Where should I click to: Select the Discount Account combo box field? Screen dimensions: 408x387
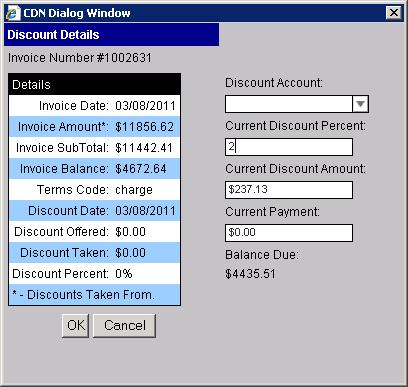(297, 104)
